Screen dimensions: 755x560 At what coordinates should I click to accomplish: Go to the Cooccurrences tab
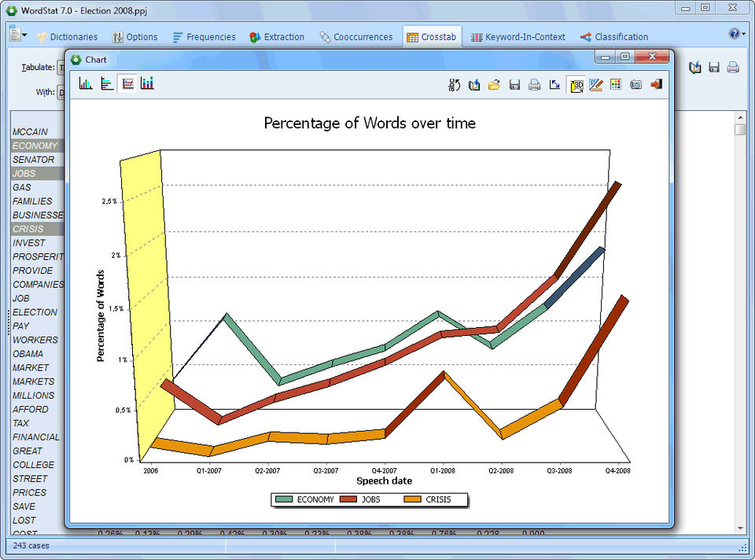click(x=356, y=37)
